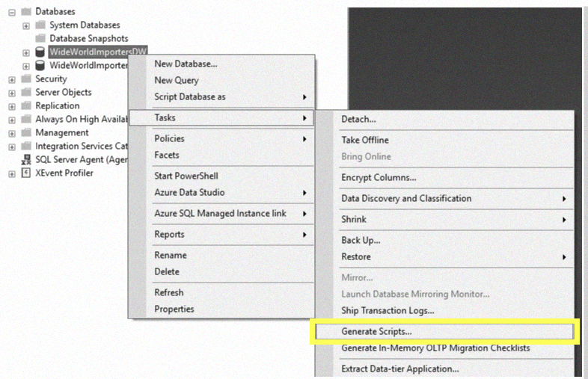
Task: Select the highlighted WideWorldImportersDW database
Action: point(98,52)
